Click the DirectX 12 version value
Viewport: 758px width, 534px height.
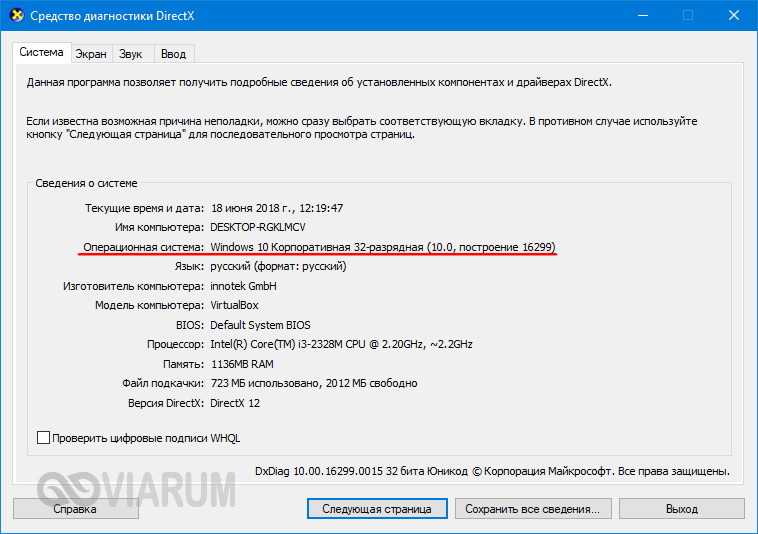[235, 403]
